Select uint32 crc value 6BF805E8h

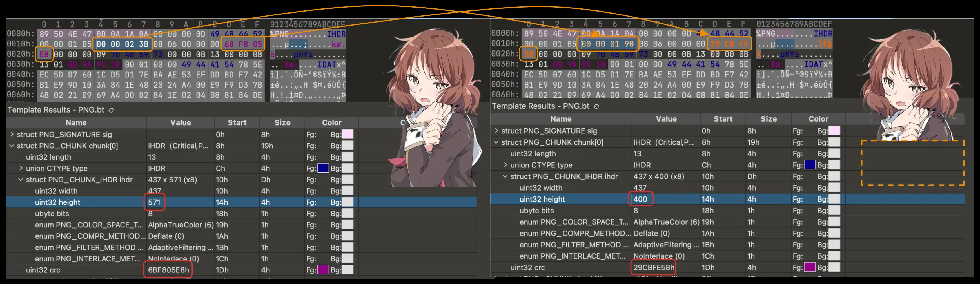coord(168,270)
